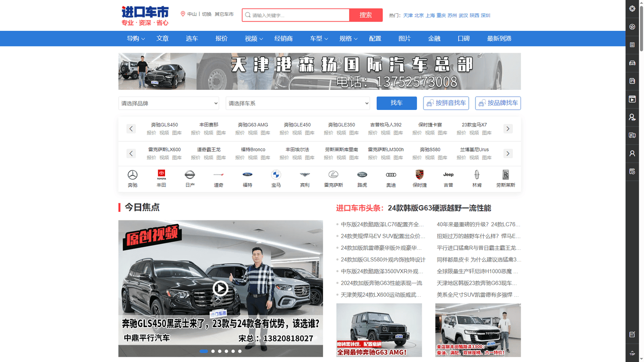Open the plain user profile icon in sidebar
Viewport: 644px width, 362px height.
(632, 153)
